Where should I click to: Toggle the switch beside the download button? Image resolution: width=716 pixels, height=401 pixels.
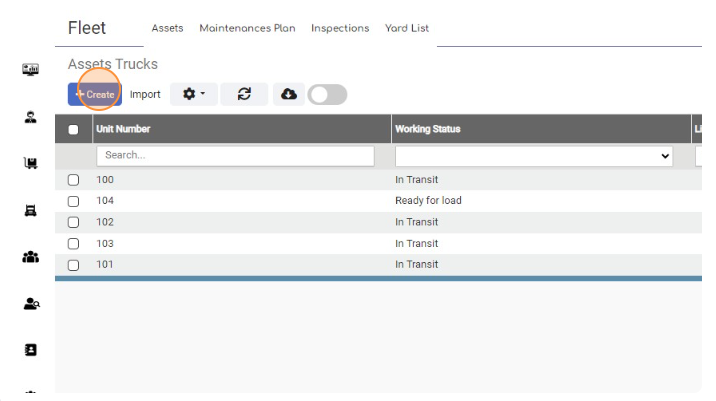tap(327, 95)
